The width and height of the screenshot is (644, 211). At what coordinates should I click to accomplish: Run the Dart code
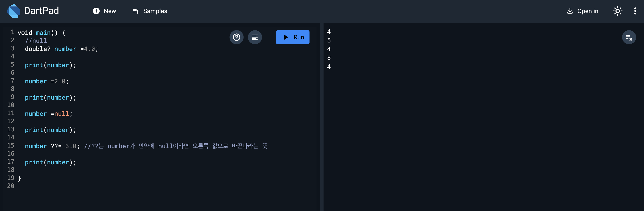click(292, 37)
